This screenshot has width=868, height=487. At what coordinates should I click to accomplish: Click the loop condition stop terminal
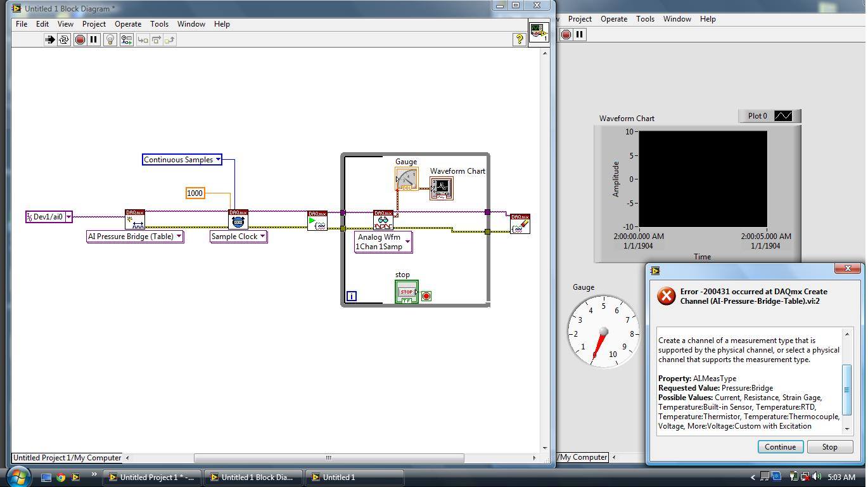point(426,296)
